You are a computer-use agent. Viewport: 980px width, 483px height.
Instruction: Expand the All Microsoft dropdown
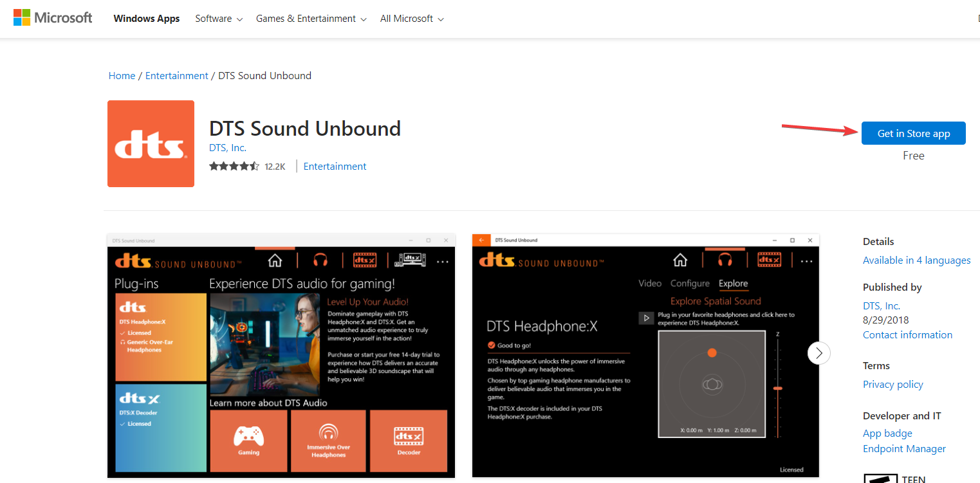pos(412,19)
